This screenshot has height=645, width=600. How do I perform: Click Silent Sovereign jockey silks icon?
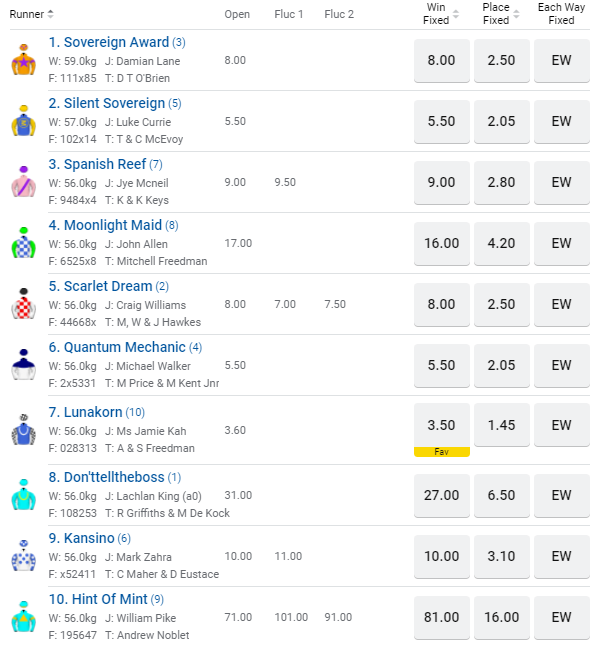23,122
